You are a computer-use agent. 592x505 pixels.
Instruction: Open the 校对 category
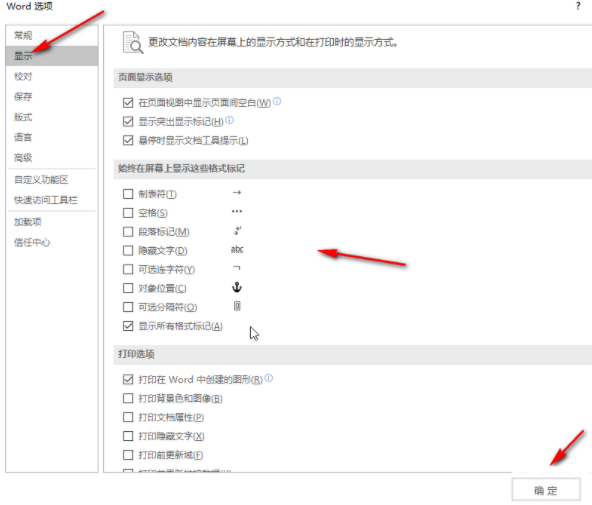52,76
